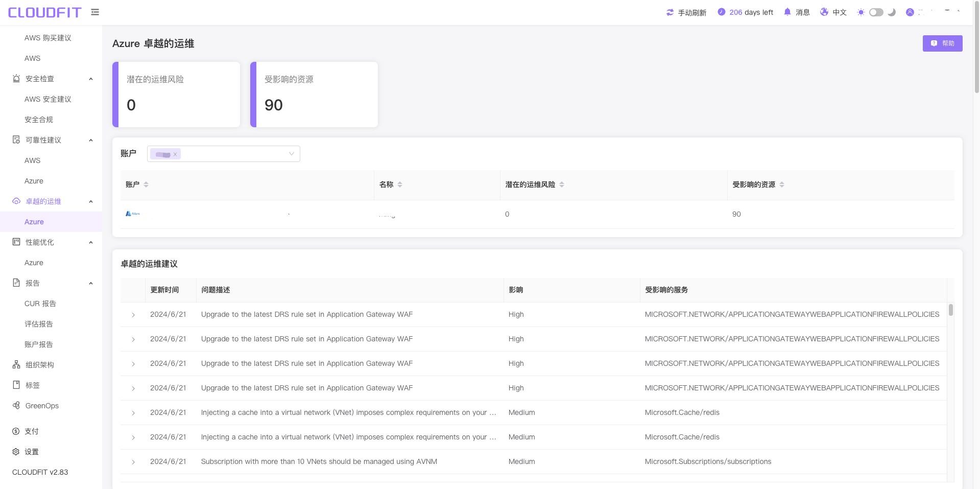
Task: Click the 设置 gear icon
Action: coord(16,452)
